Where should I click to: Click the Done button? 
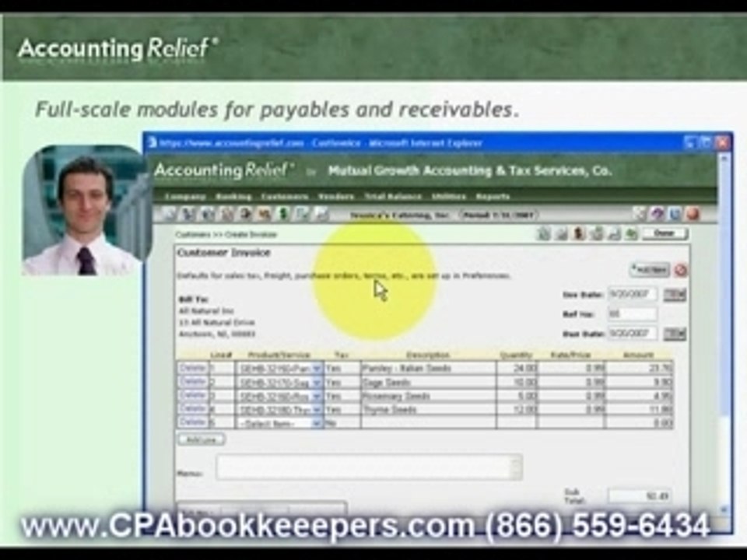665,234
